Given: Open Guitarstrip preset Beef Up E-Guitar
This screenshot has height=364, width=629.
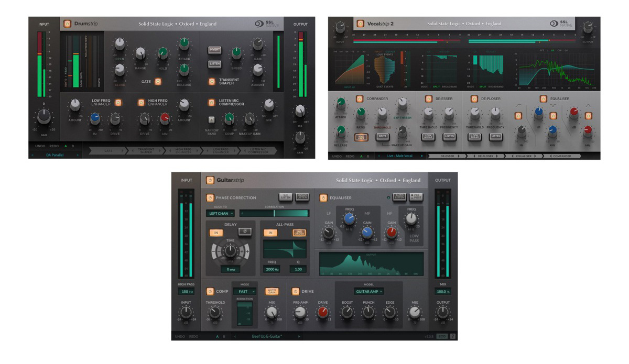Looking at the screenshot, I should coord(267,336).
